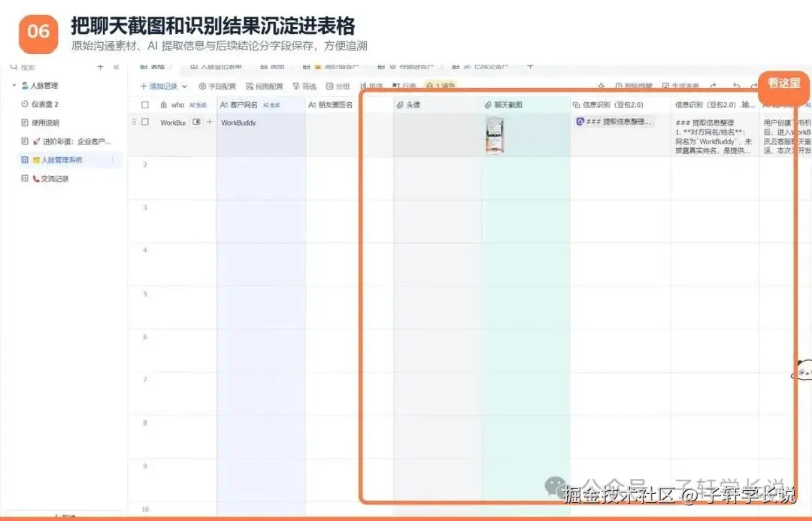The image size is (812, 521).
Task: Tick the checkbox for WorkBuddy row
Action: (145, 123)
